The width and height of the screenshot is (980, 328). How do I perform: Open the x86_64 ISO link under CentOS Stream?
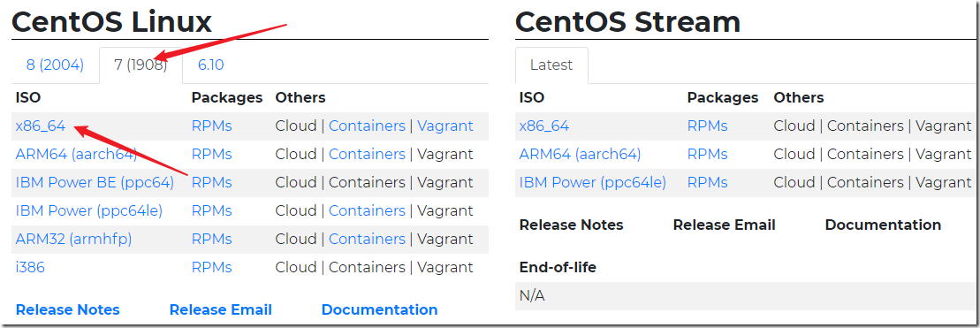[x=544, y=126]
